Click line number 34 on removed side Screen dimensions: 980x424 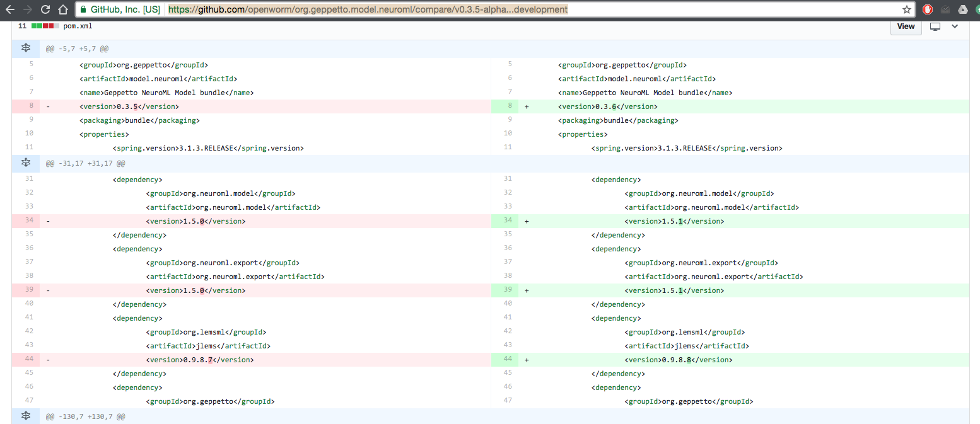(x=26, y=221)
